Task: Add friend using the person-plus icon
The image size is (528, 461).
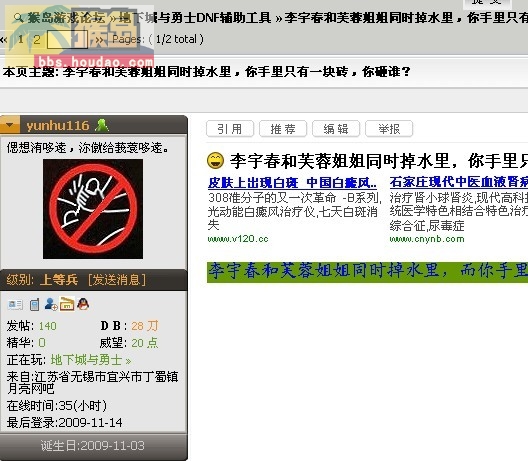Action: pyautogui.click(x=51, y=304)
